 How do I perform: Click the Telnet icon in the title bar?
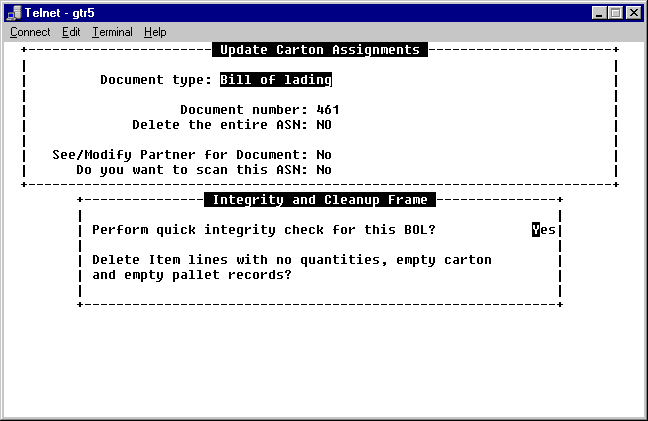12,12
